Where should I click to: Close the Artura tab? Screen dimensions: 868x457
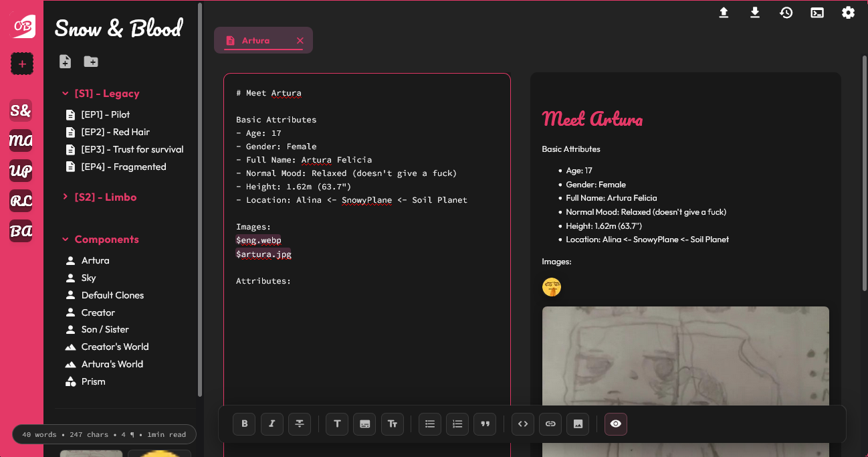(300, 40)
